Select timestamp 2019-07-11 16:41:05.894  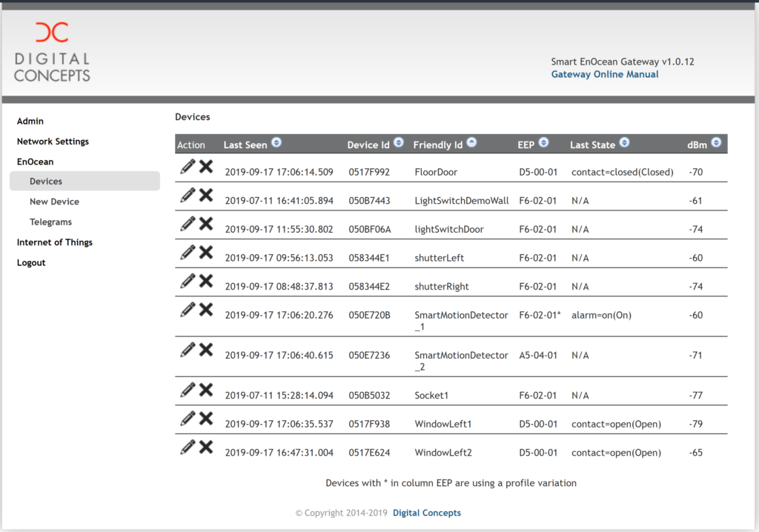279,200
